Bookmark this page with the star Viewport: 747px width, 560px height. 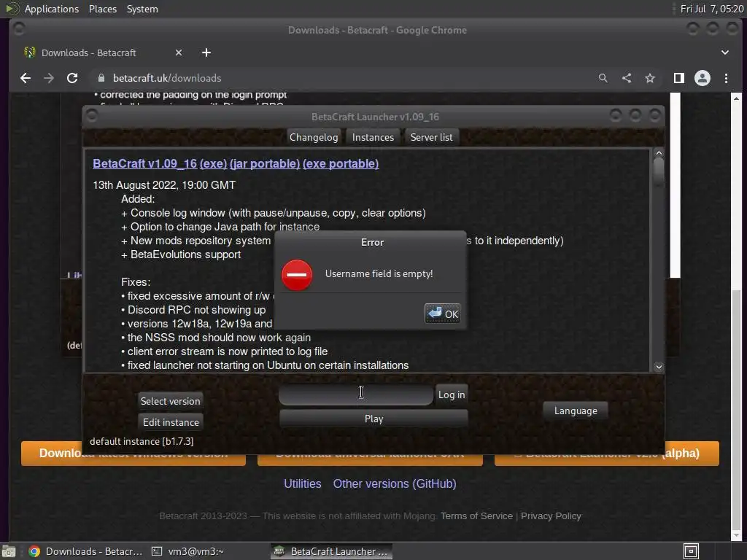click(x=650, y=78)
